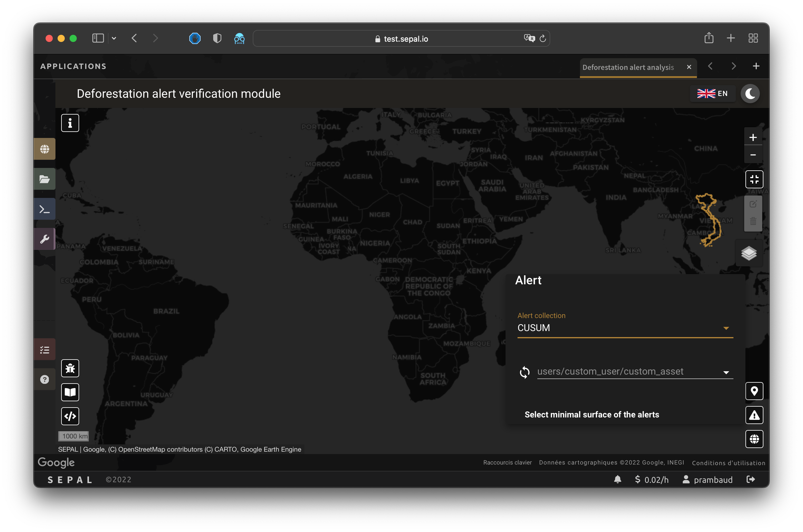The image size is (803, 532).
Task: Open the Conditions d'utilisation link
Action: click(x=728, y=463)
